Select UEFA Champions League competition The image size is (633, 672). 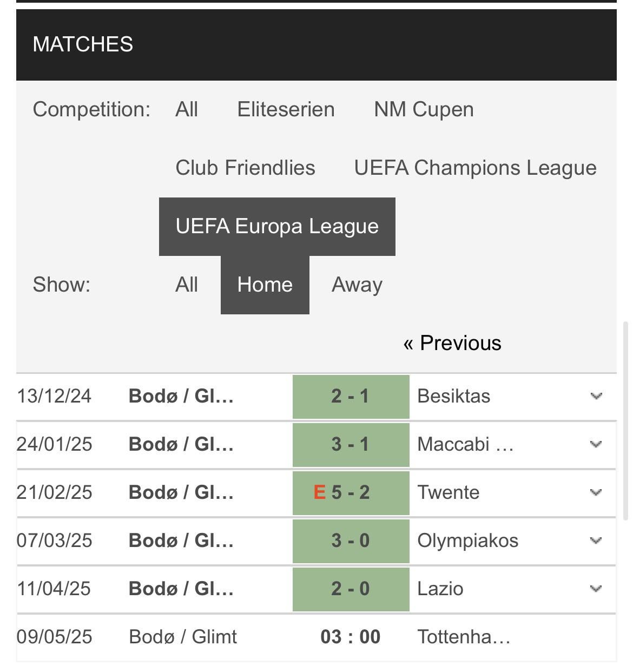474,168
